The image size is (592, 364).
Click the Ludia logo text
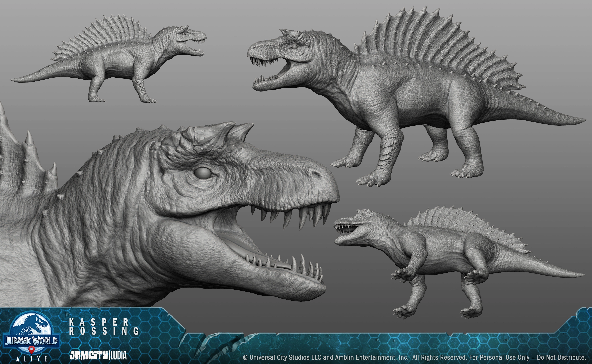(x=118, y=355)
